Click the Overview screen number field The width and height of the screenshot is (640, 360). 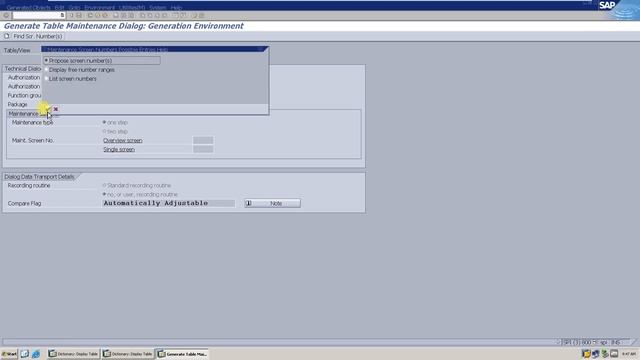tap(203, 140)
